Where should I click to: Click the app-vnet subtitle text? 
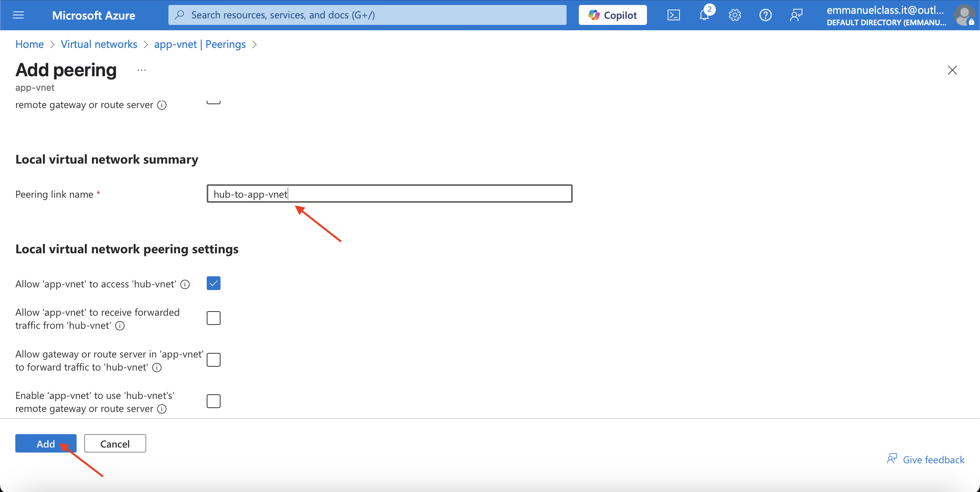tap(35, 88)
